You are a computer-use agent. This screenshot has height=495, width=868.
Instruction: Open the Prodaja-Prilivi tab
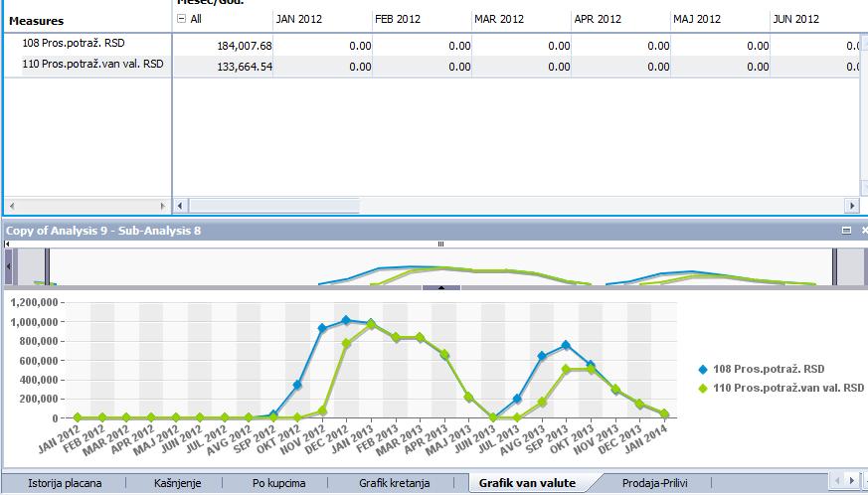coord(655,483)
